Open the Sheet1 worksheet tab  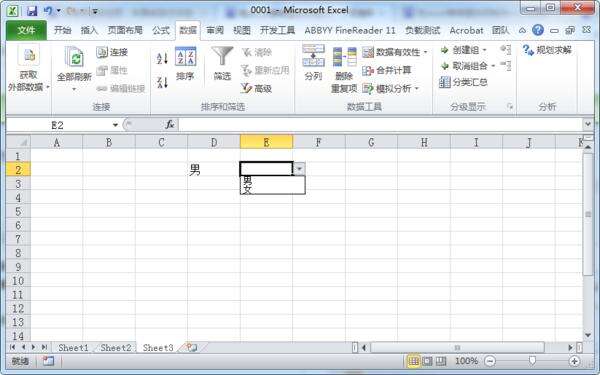[x=73, y=347]
